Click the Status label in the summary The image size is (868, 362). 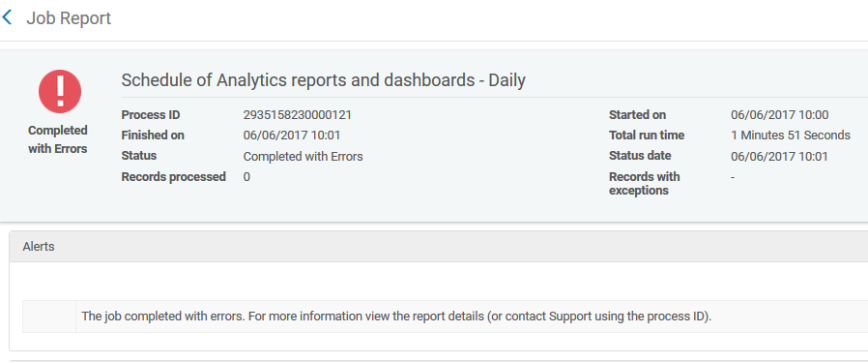[139, 156]
